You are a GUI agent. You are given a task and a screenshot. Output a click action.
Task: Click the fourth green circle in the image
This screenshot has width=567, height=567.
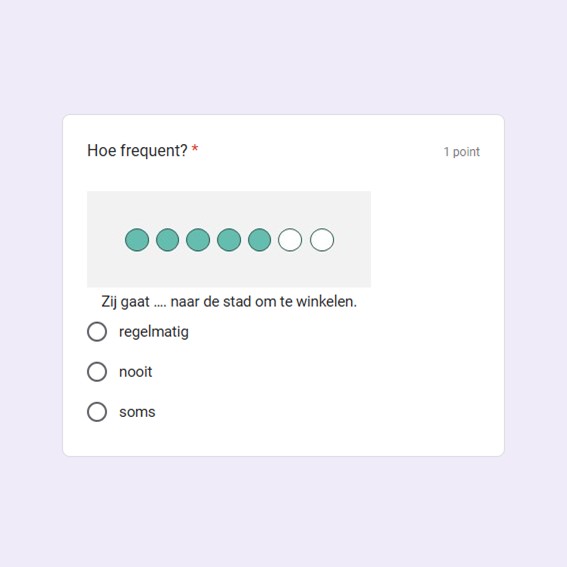pyautogui.click(x=229, y=240)
